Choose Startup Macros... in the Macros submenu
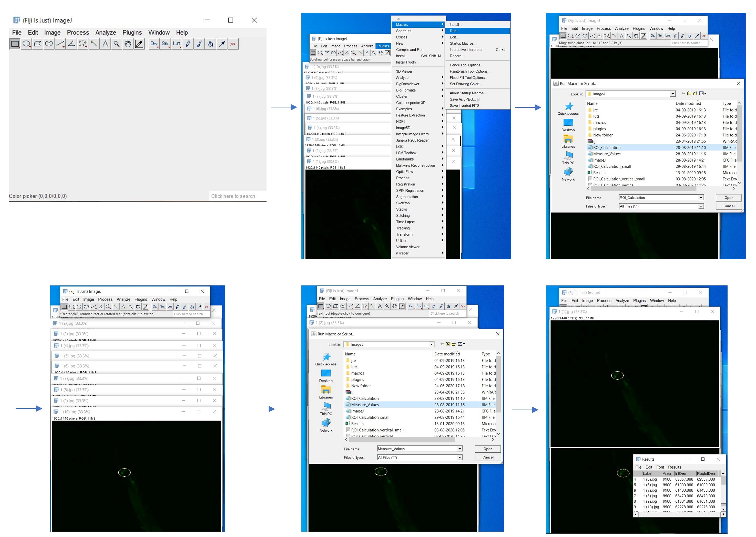Screen dimensions: 756x537 (x=477, y=43)
